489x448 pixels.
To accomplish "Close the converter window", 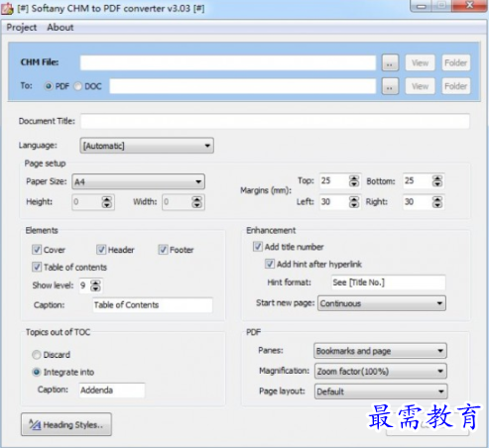I will pyautogui.click(x=469, y=6).
